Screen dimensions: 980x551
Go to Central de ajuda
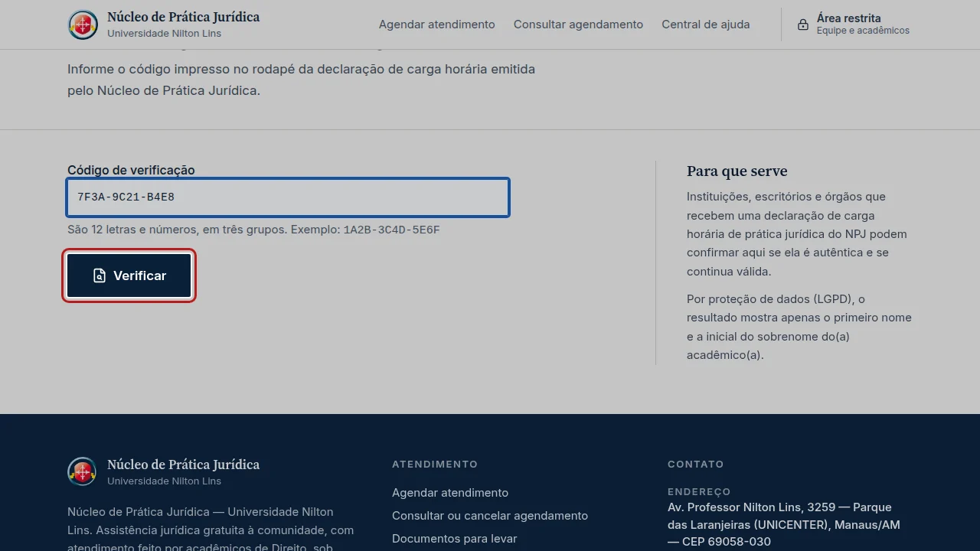pyautogui.click(x=706, y=24)
